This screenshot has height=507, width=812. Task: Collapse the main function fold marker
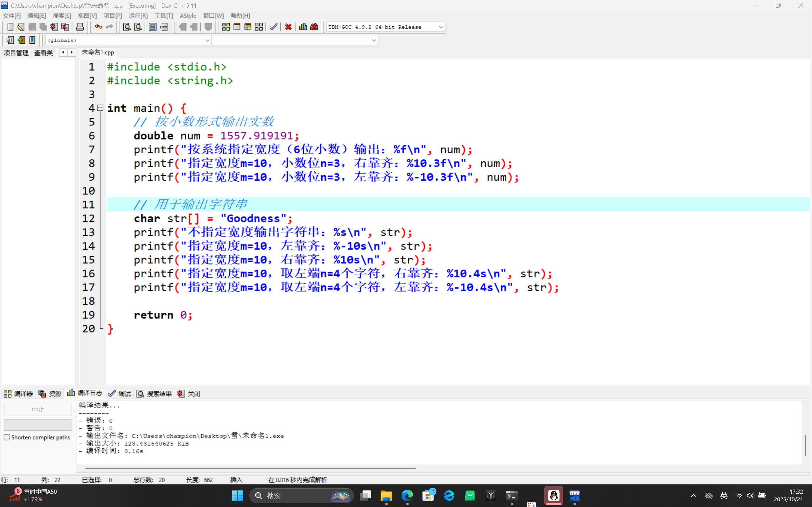tap(100, 108)
